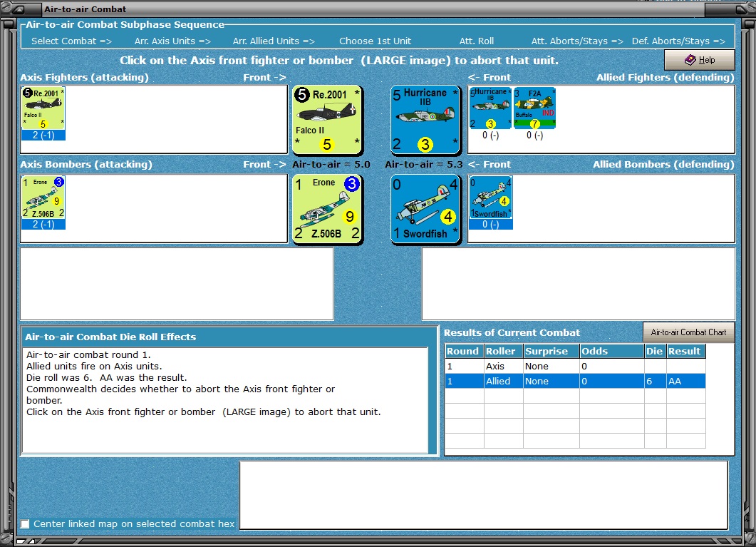The height and width of the screenshot is (547, 756).
Task: Click the Air-to-air = 5.3 value
Action: (424, 165)
